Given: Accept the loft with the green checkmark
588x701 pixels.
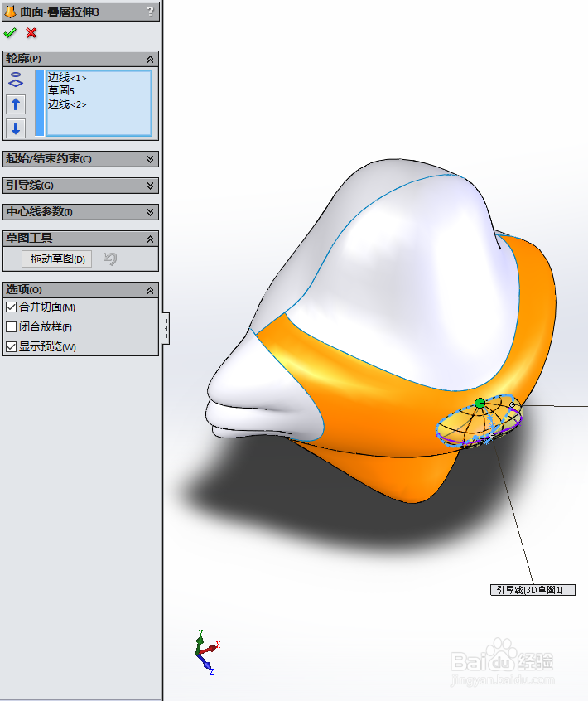Looking at the screenshot, I should point(9,32).
